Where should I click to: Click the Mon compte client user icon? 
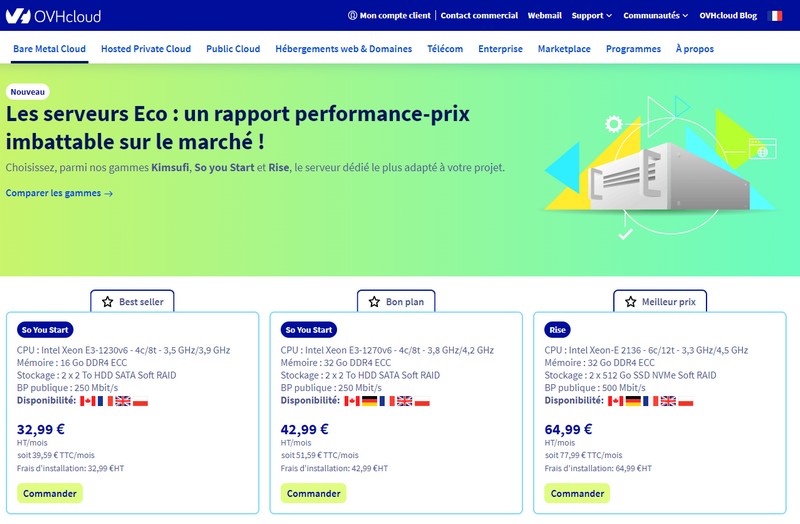[x=352, y=16]
